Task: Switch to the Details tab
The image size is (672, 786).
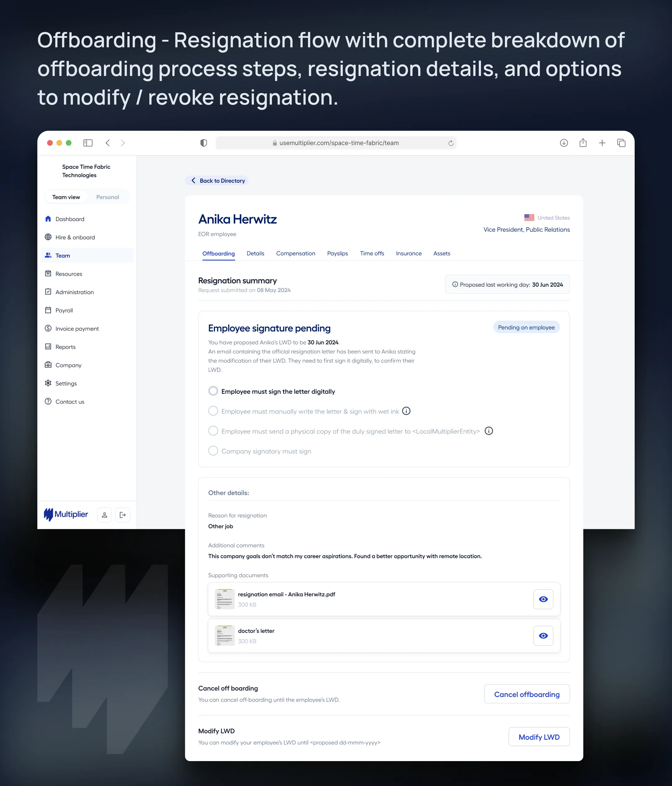Action: (255, 253)
